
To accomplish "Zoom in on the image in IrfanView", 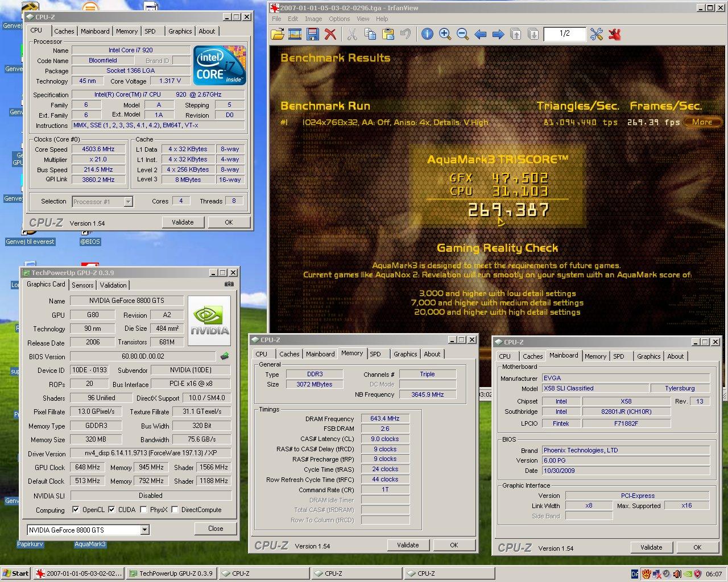I will pos(445,34).
